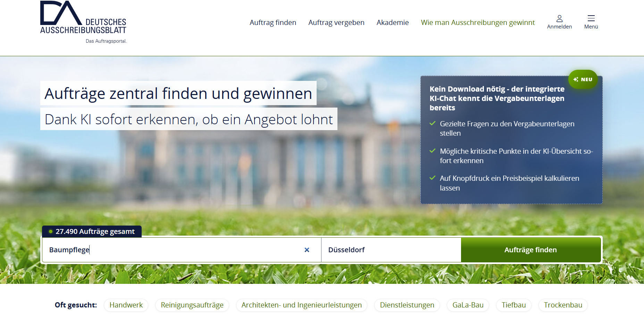The height and width of the screenshot is (330, 644).
Task: Click the 27.490 Aufträge gesamt label
Action: [x=92, y=231]
